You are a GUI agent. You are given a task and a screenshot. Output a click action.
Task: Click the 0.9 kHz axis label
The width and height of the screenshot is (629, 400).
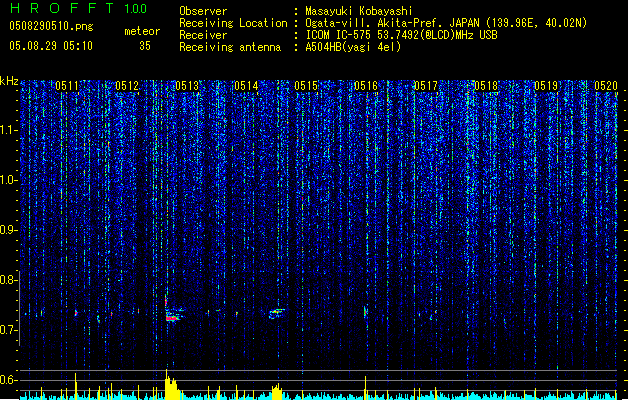(8, 230)
